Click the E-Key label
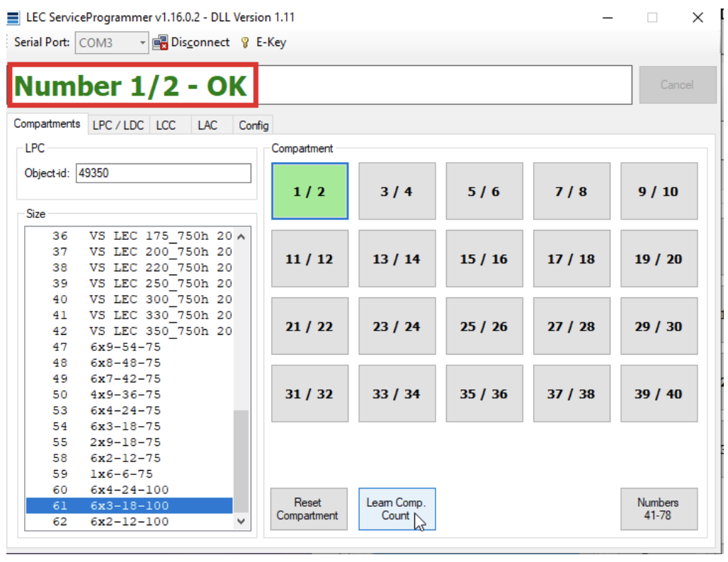 click(271, 42)
